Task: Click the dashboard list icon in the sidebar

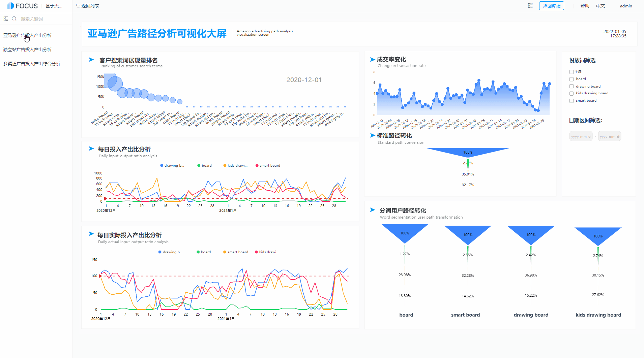Action: [5, 19]
